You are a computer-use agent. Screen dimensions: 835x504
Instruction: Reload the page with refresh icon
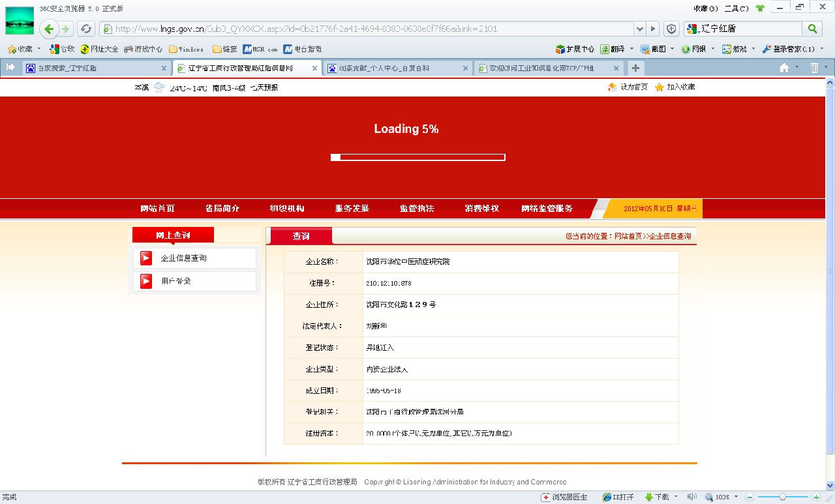(85, 29)
